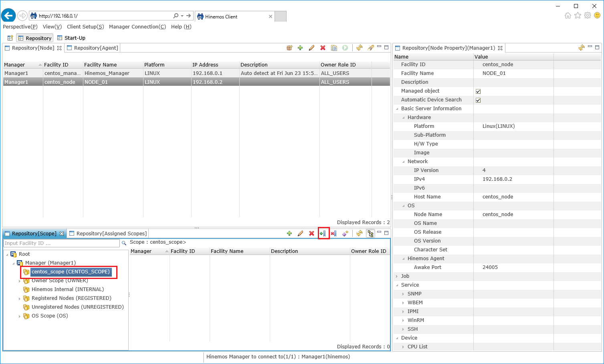
Task: Select the Hinemos_Manager node row
Action: 196,73
